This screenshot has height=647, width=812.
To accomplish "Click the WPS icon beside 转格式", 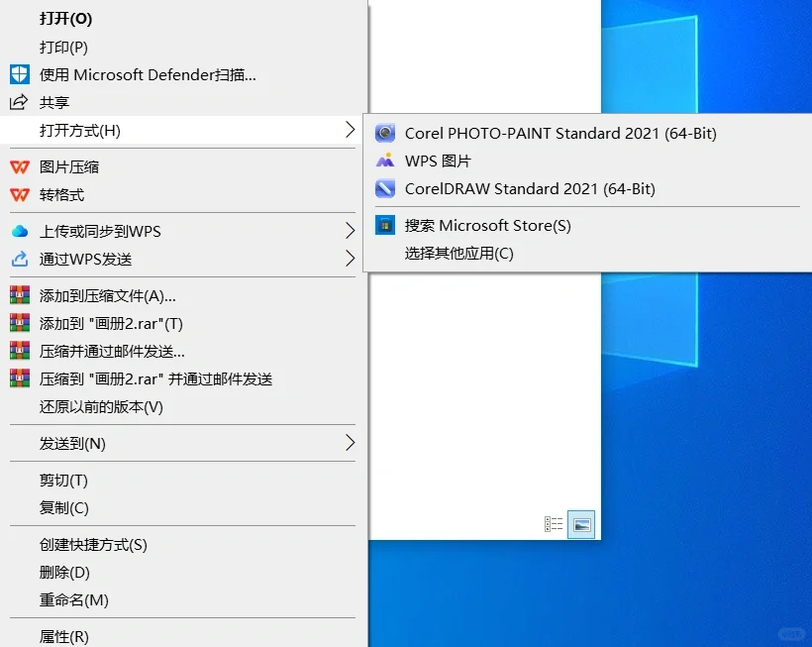I will pos(20,195).
